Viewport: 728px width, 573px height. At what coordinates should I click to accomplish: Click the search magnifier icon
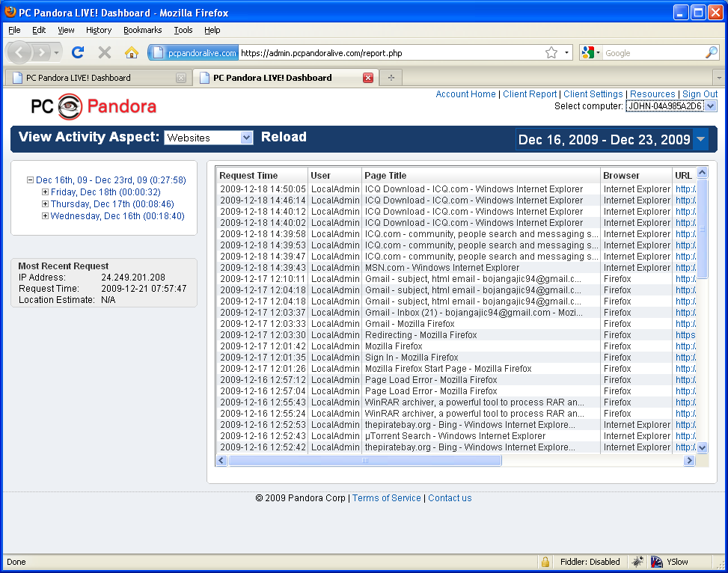click(712, 52)
